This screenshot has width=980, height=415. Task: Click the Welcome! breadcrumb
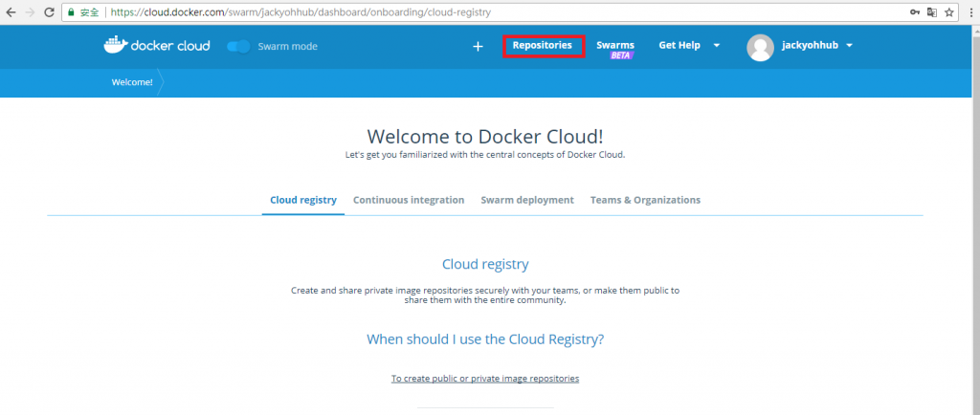[132, 82]
